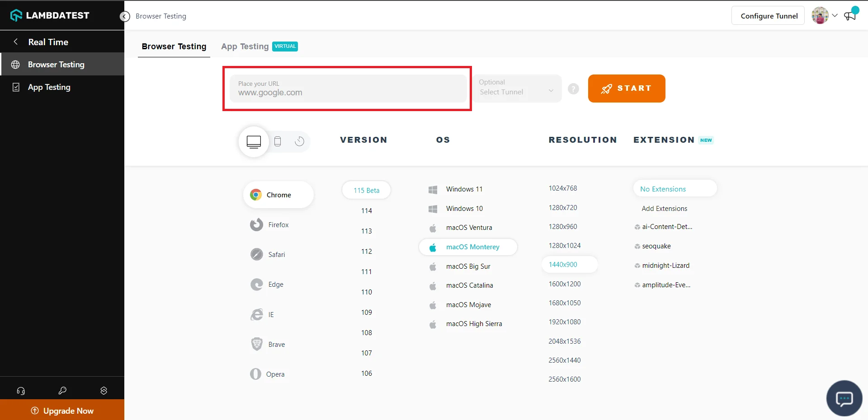
Task: Choose version 115 Beta
Action: tap(366, 190)
